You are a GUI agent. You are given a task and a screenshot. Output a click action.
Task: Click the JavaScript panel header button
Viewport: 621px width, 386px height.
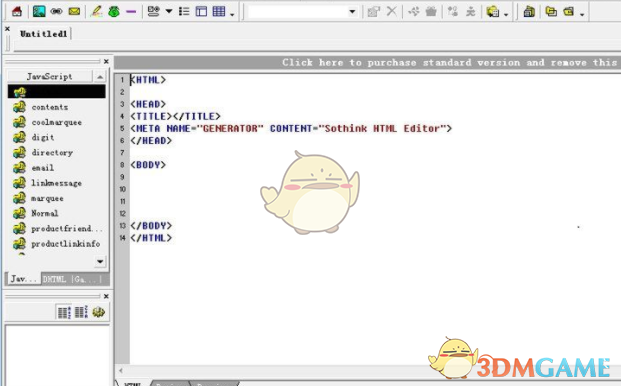[50, 76]
